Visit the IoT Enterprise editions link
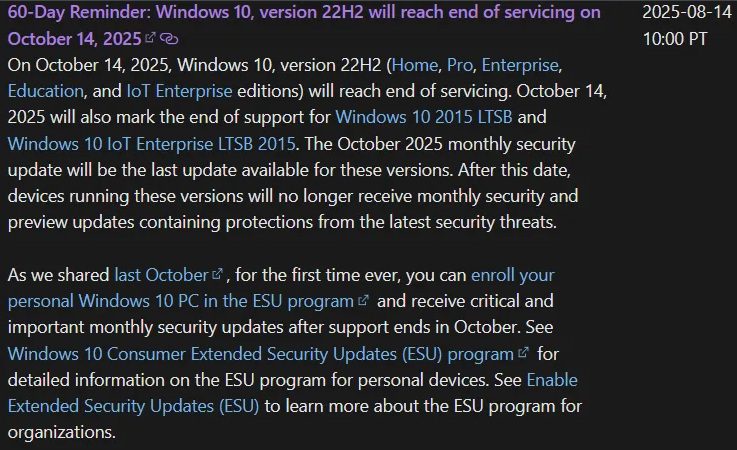The height and width of the screenshot is (450, 737). (179, 91)
